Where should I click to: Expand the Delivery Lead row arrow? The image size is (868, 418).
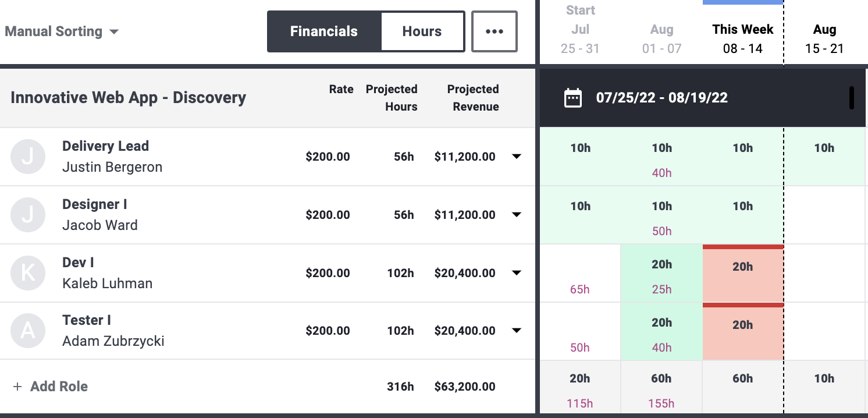click(516, 157)
